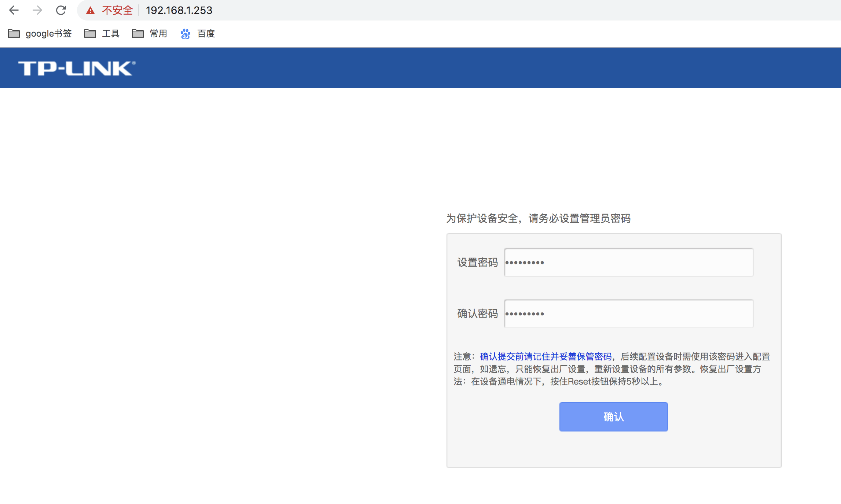Viewport: 841px width, 504px height.
Task: Open the 工具 bookmarks folder
Action: (102, 34)
